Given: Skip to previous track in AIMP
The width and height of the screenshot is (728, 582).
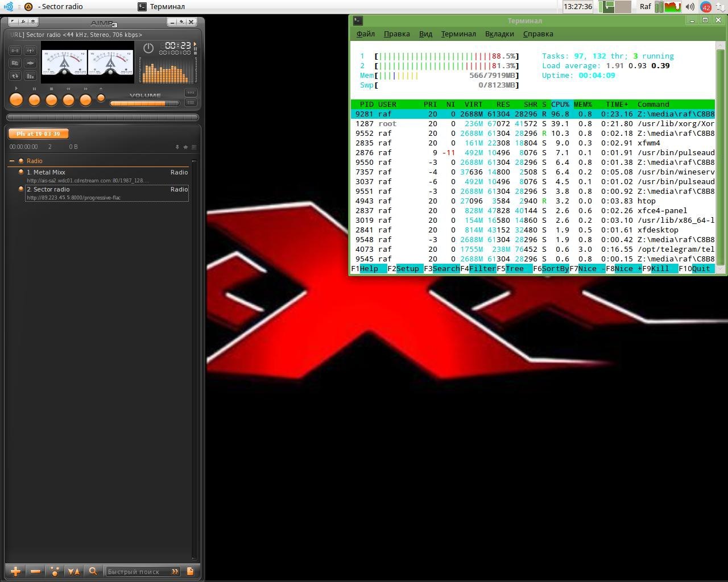Looking at the screenshot, I should tap(68, 100).
